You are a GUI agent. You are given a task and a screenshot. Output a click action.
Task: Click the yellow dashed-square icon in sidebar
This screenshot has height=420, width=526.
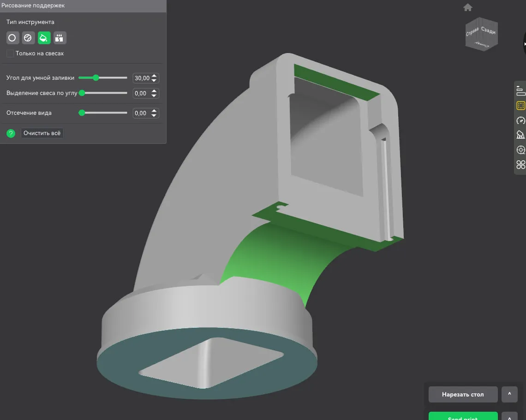(520, 106)
